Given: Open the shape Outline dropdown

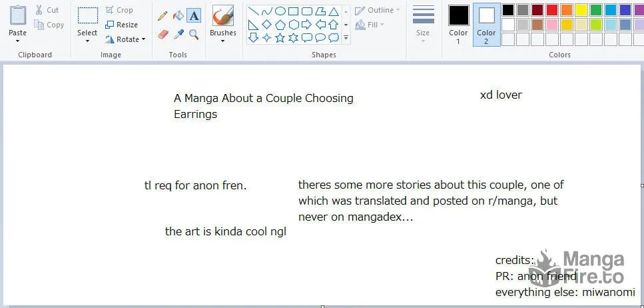Looking at the screenshot, I should click(x=377, y=10).
